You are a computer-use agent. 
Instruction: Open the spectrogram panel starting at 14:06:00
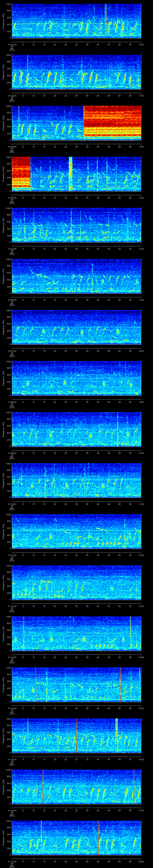click(x=77, y=276)
